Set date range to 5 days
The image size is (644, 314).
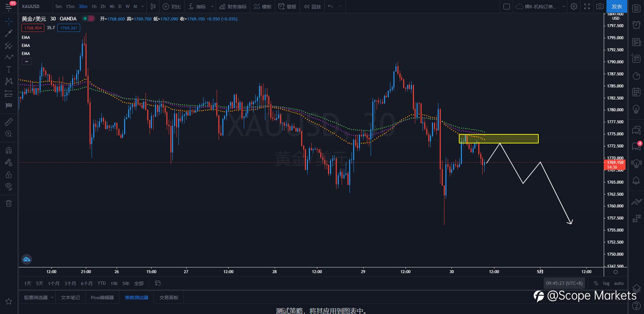point(40,284)
